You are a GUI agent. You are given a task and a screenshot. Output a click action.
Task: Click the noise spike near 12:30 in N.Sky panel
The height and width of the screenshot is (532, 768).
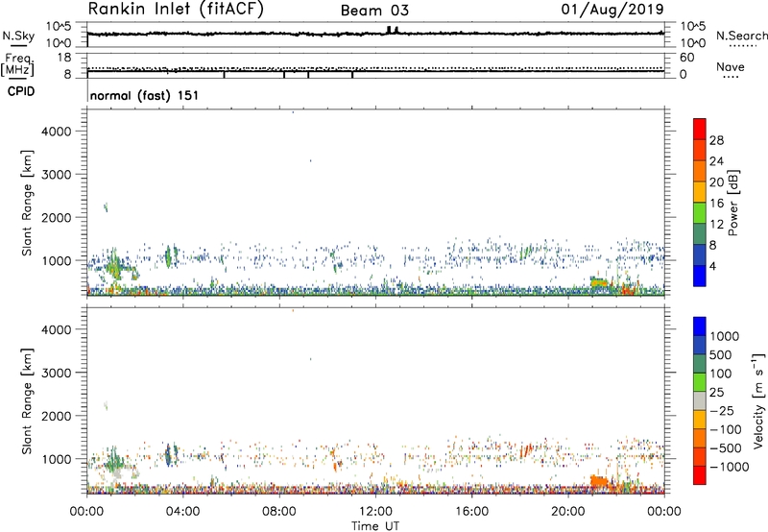click(389, 30)
